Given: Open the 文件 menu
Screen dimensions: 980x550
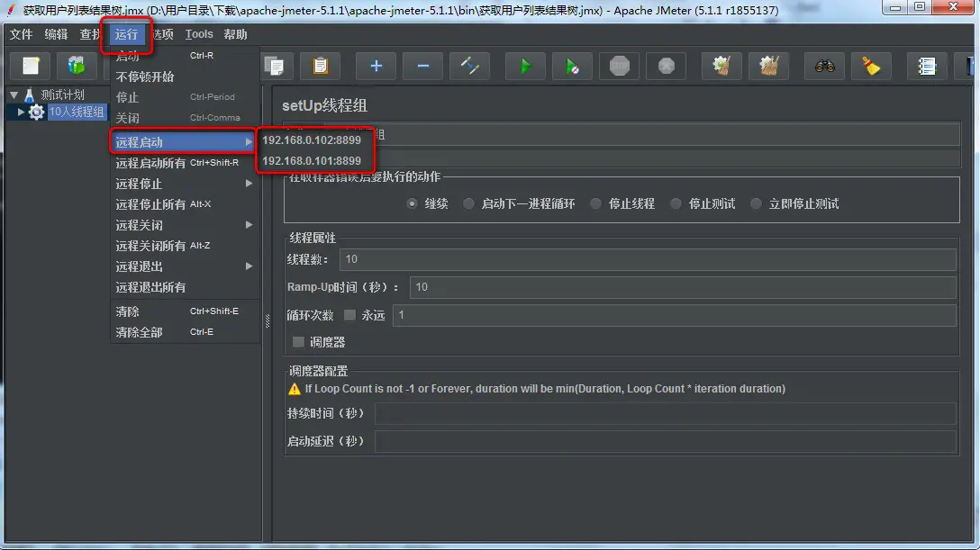Looking at the screenshot, I should tap(22, 34).
